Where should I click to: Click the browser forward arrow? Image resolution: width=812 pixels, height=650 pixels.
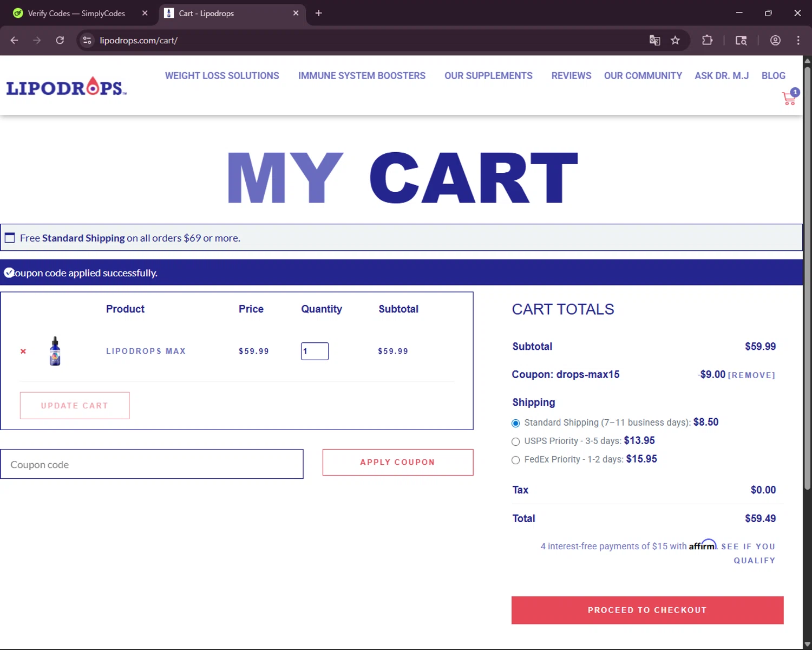click(x=37, y=40)
